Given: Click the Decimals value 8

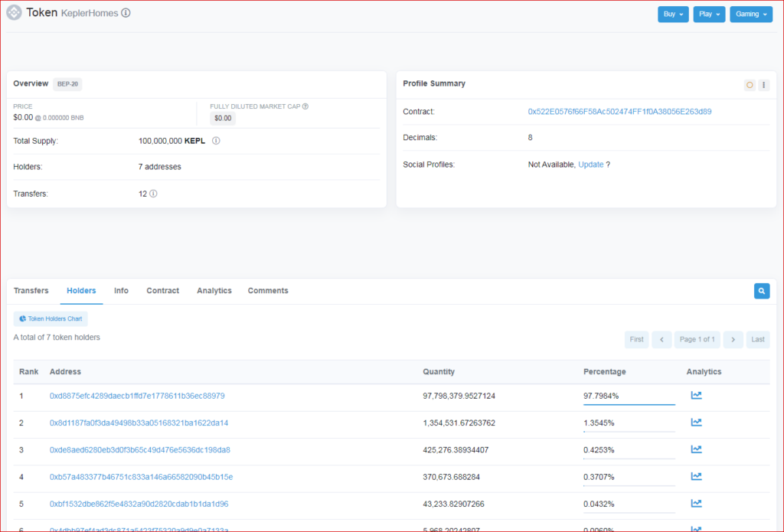Looking at the screenshot, I should pyautogui.click(x=530, y=137).
